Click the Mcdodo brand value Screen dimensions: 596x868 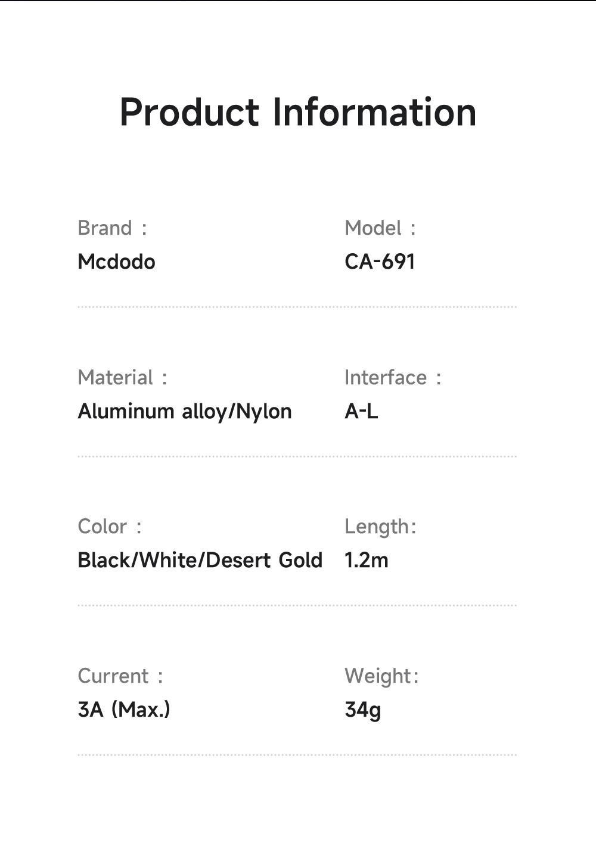[116, 262]
